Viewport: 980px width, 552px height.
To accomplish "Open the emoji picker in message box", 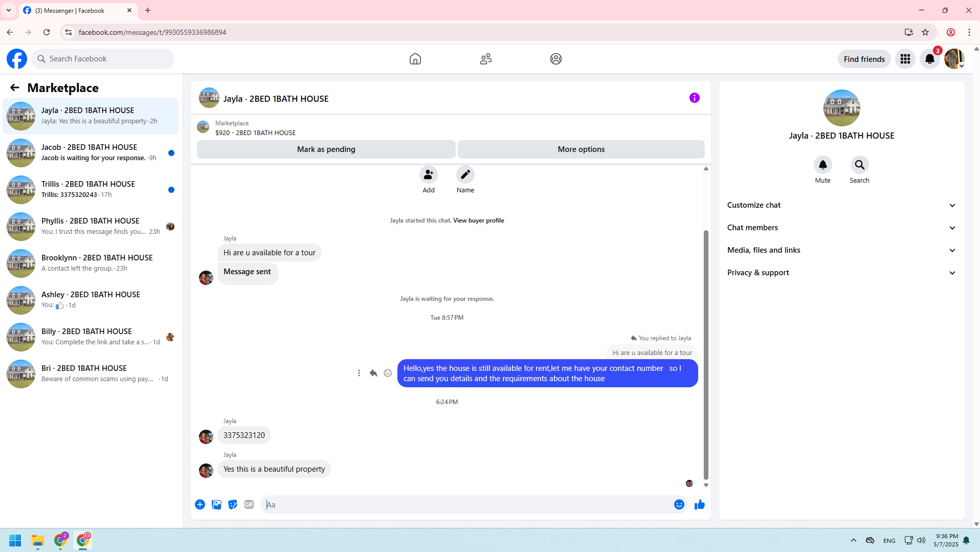I will click(x=679, y=504).
